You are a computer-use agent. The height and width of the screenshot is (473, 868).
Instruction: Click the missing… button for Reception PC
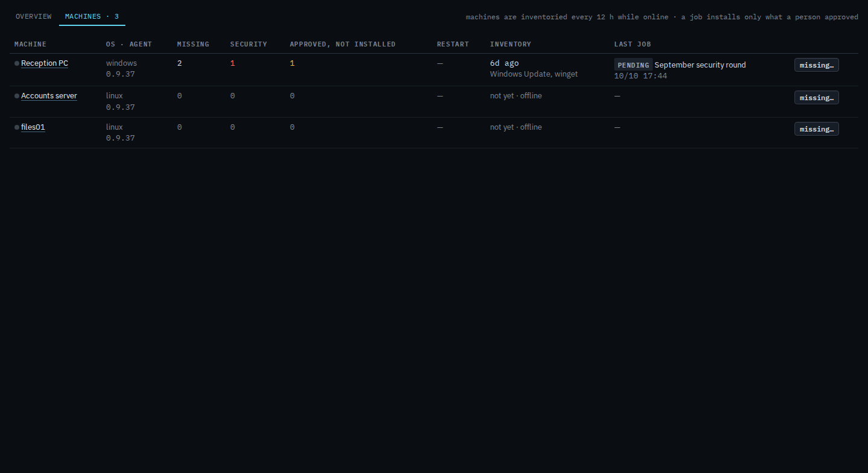[x=816, y=65]
